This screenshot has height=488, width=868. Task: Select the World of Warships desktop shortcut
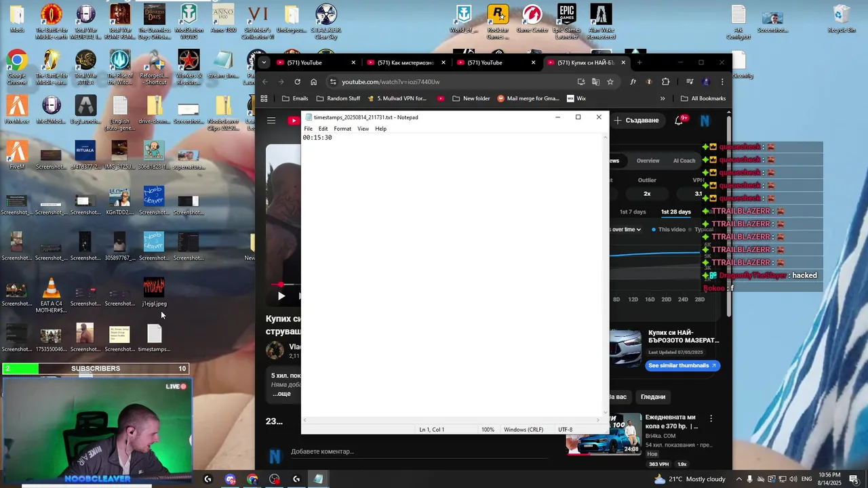coord(464,18)
